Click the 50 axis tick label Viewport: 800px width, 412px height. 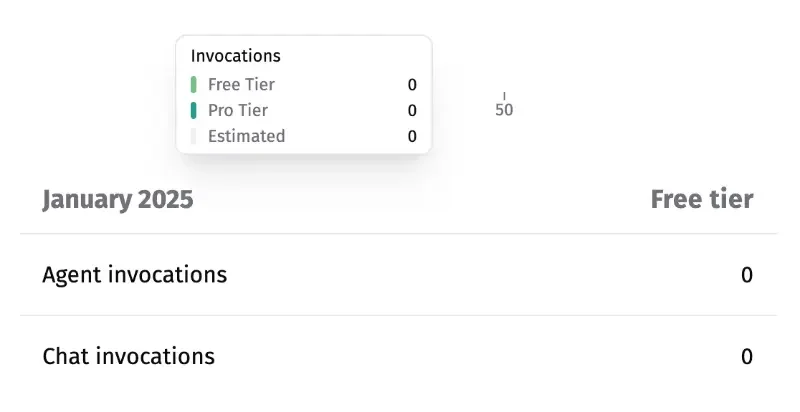[x=504, y=110]
